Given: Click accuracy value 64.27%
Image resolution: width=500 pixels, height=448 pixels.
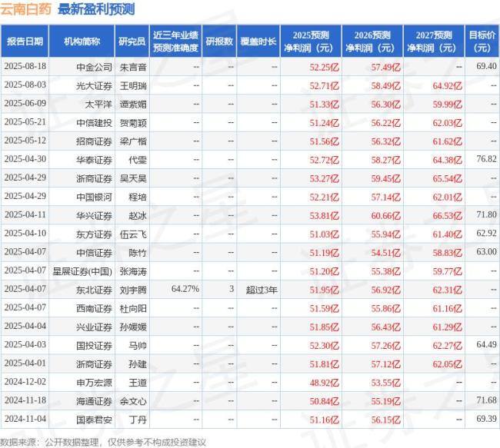Looking at the screenshot, I should (185, 289).
